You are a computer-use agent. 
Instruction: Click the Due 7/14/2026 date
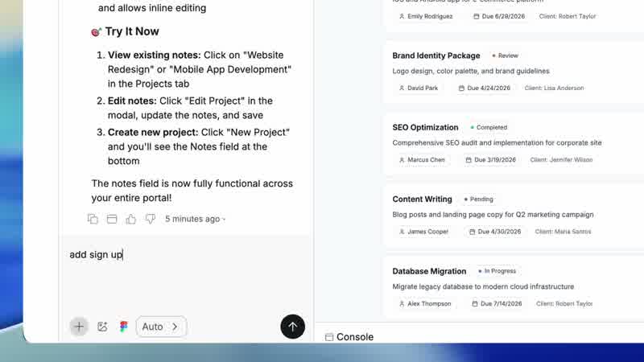pyautogui.click(x=497, y=304)
